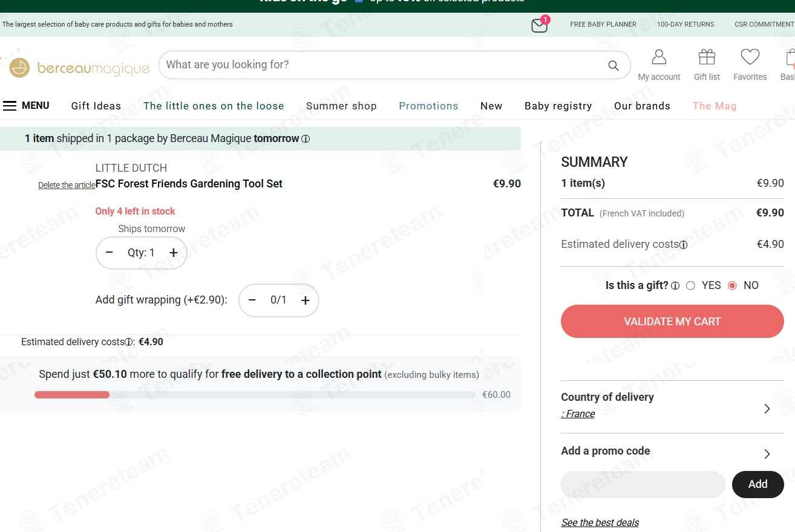Open The Mag menu item
Image resolution: width=795 pixels, height=532 pixels.
click(715, 106)
